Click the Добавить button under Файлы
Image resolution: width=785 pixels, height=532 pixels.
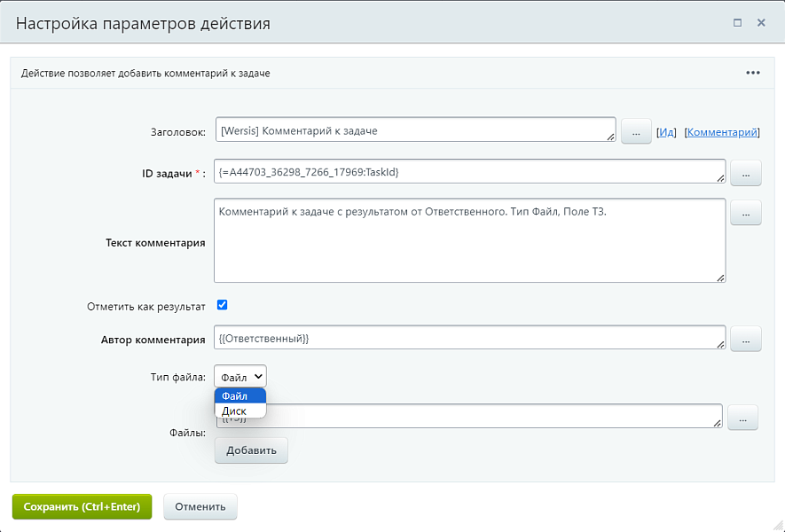[251, 450]
